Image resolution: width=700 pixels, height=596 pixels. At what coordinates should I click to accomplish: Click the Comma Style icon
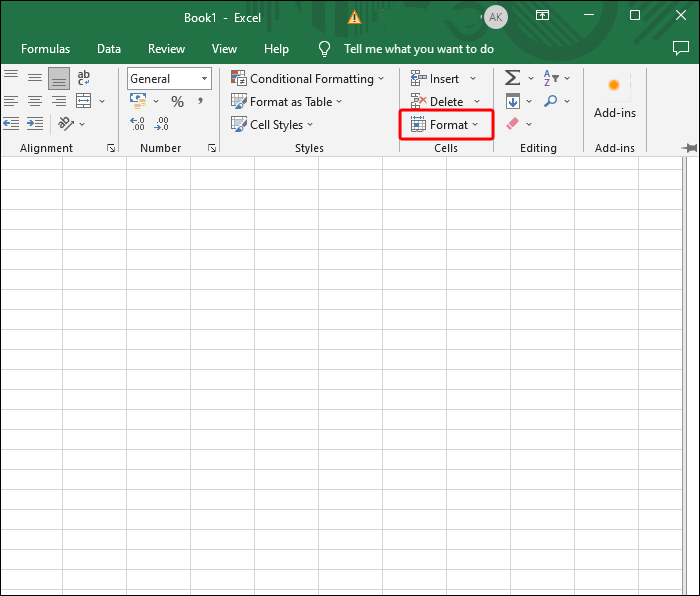click(199, 101)
